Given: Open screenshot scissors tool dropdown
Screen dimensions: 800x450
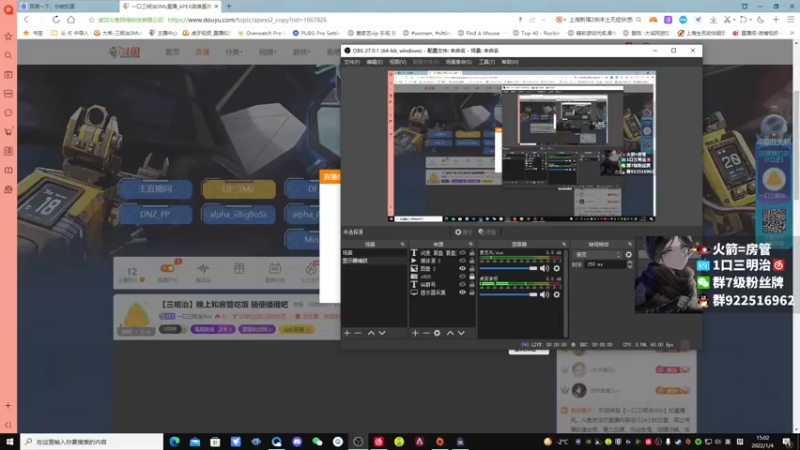Looking at the screenshot, I should click(734, 19).
